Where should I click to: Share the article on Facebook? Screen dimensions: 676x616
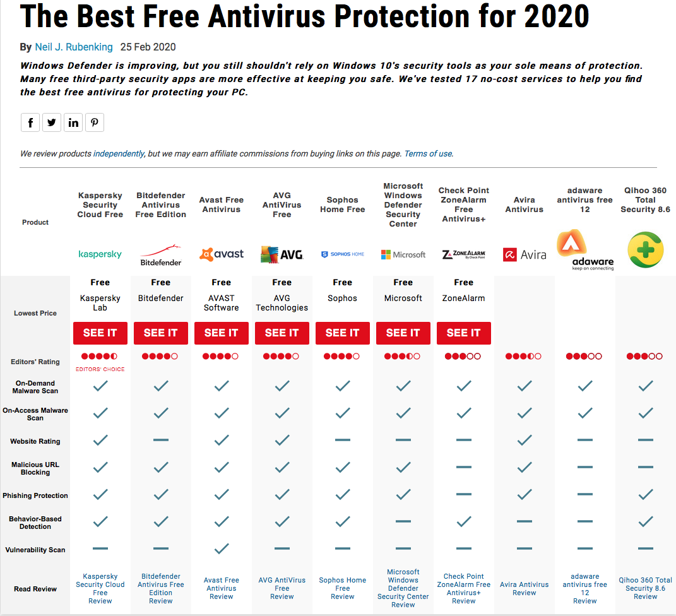[30, 122]
